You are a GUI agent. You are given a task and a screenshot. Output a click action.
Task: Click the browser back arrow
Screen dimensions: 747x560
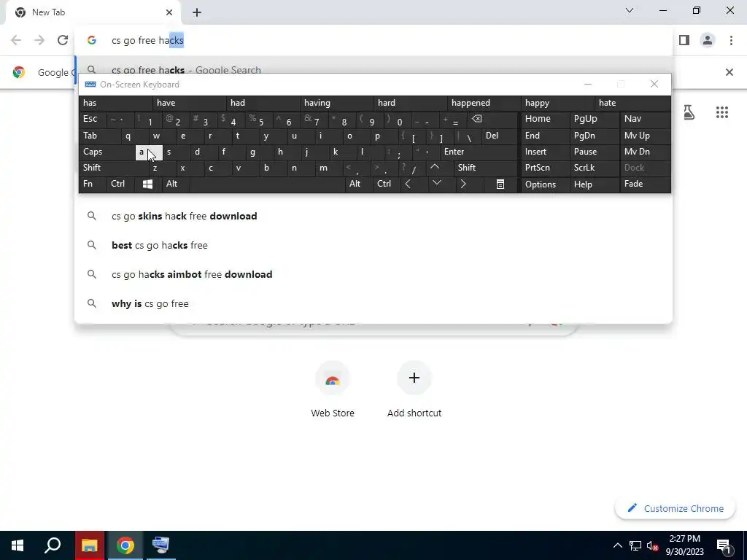(16, 41)
